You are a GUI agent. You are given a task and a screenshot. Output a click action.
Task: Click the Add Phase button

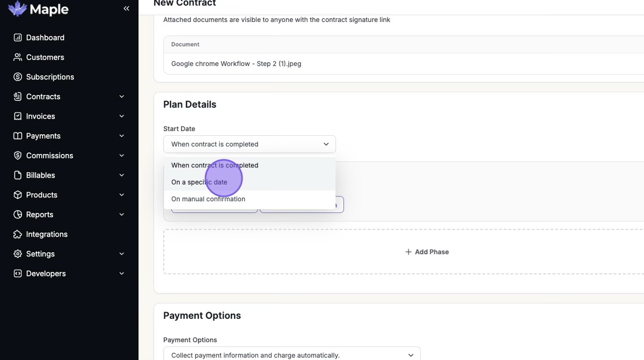click(x=427, y=252)
